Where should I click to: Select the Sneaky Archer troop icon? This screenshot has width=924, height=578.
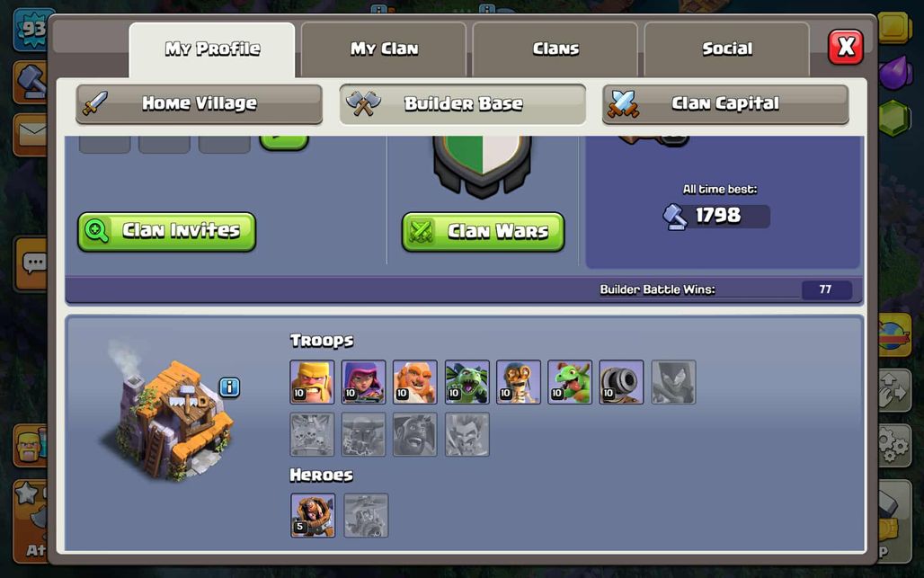(364, 382)
